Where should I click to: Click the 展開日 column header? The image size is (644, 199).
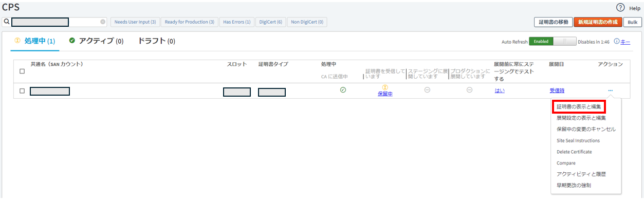pos(557,64)
